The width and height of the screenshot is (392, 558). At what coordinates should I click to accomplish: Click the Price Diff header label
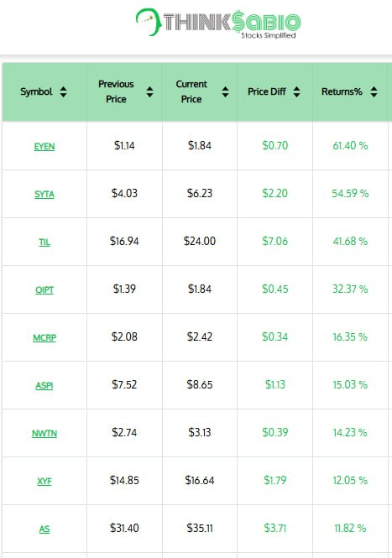tap(267, 91)
